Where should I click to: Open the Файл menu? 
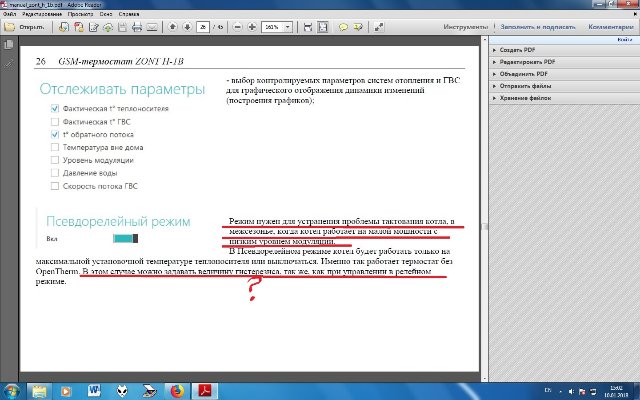click(9, 16)
